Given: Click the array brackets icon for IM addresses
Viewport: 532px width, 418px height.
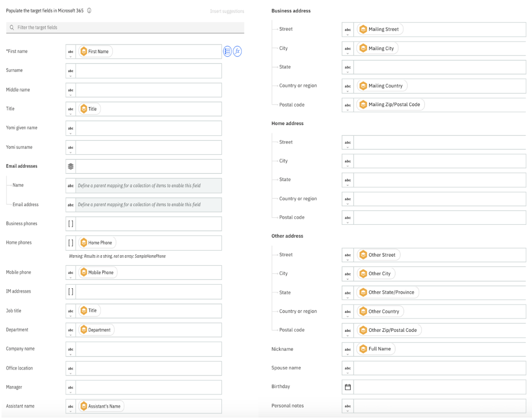Looking at the screenshot, I should (71, 291).
